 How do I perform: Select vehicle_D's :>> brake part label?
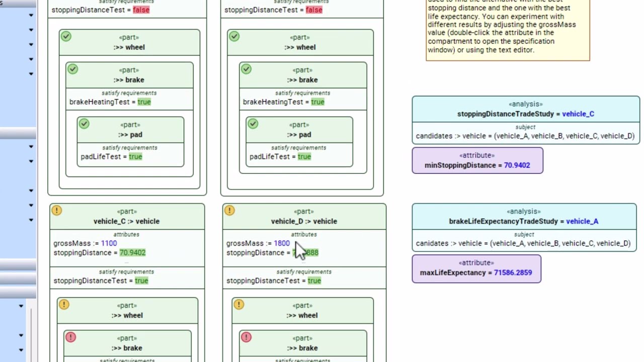point(302,348)
